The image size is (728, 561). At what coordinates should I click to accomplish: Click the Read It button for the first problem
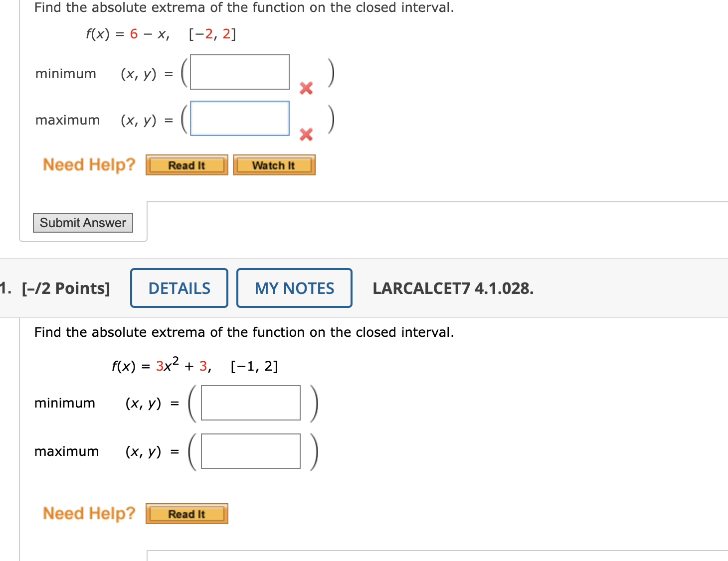186,165
